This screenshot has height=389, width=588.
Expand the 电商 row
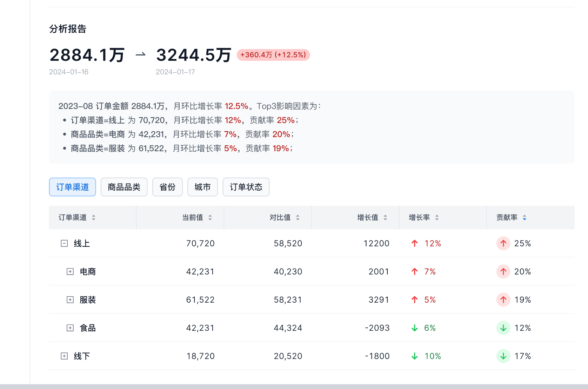click(x=70, y=272)
